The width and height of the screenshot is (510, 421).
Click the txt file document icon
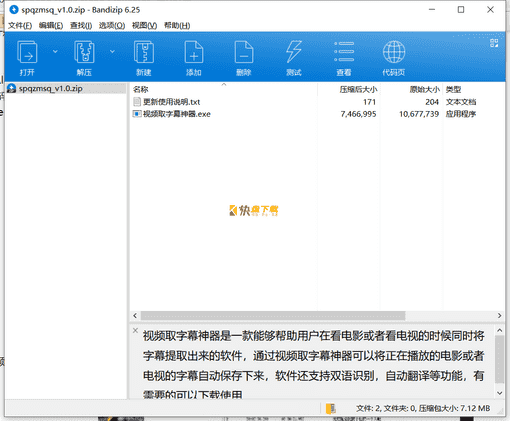click(x=137, y=102)
